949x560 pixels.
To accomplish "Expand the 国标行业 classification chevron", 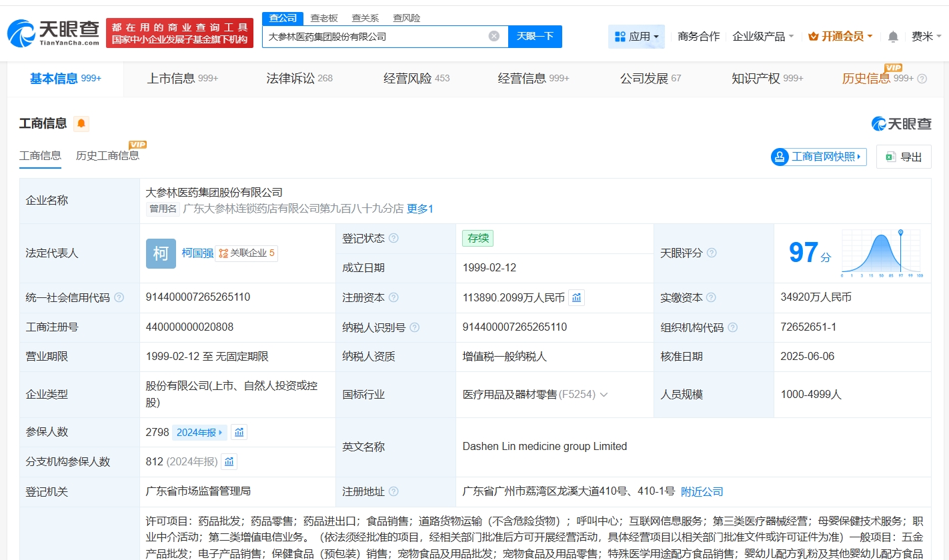I will tap(604, 395).
